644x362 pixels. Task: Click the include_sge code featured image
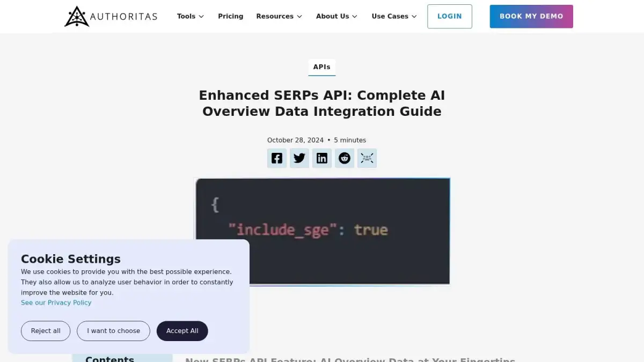tap(322, 232)
